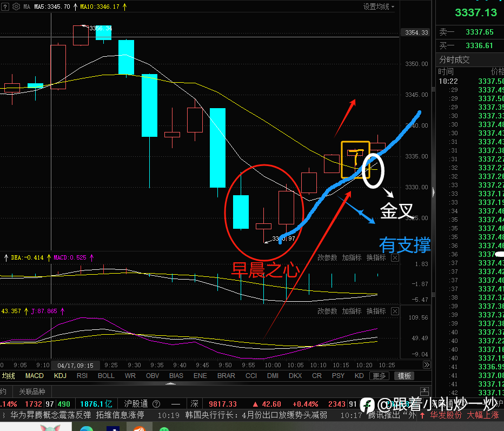Click the 模板 template button

pyautogui.click(x=404, y=376)
